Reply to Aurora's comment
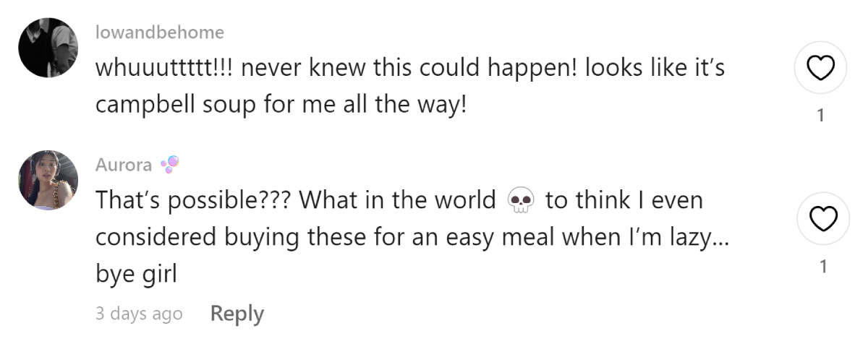 pyautogui.click(x=237, y=314)
